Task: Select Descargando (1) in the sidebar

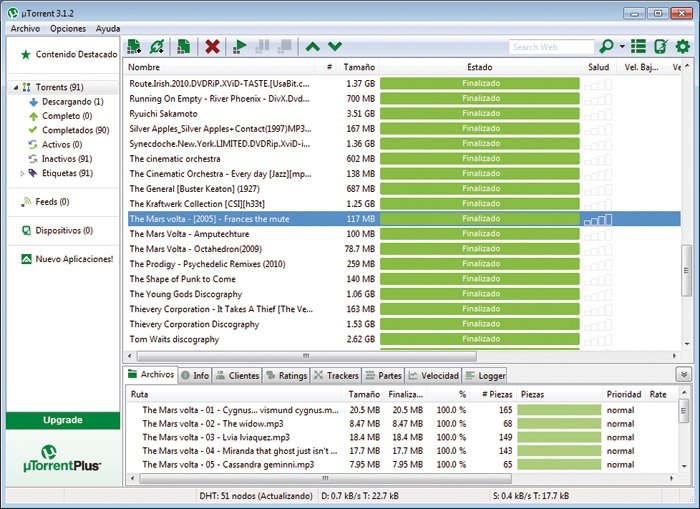Action: coord(66,102)
